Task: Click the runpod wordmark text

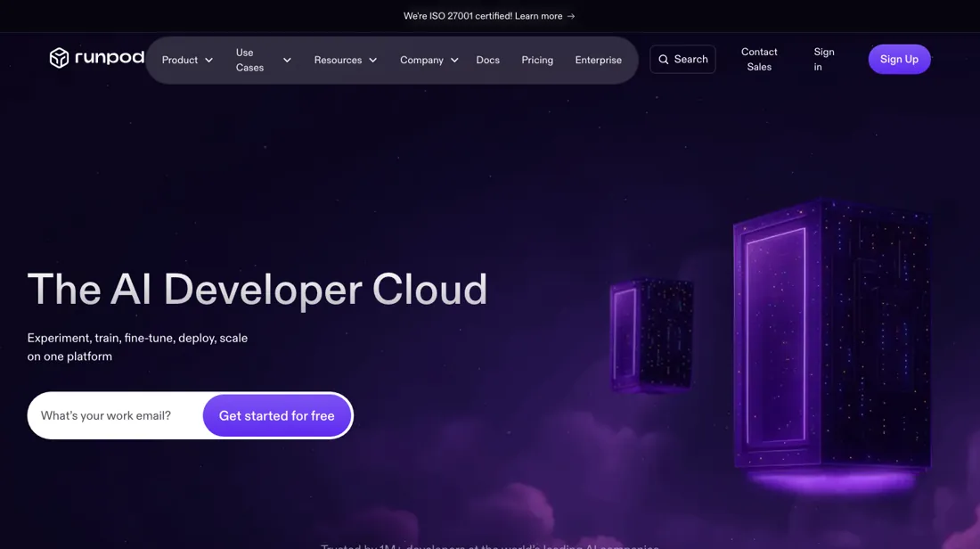Action: [x=110, y=58]
